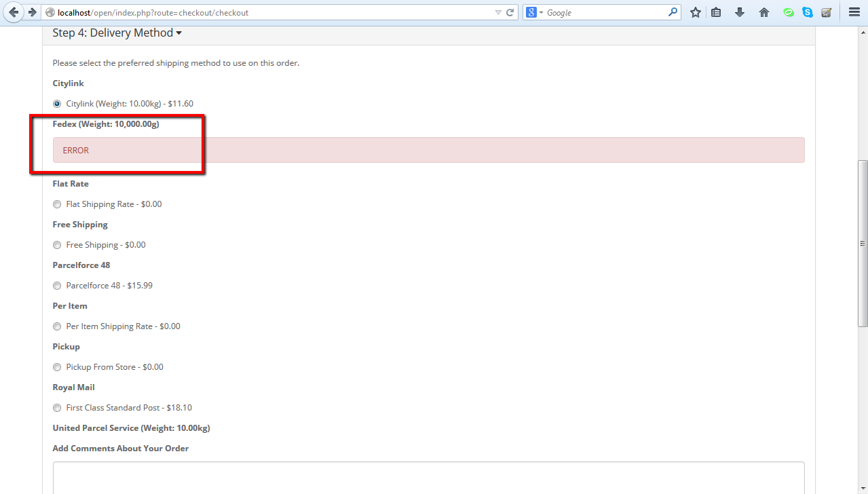Click the site identity globe icon
The width and height of the screenshot is (868, 494).
[x=50, y=12]
